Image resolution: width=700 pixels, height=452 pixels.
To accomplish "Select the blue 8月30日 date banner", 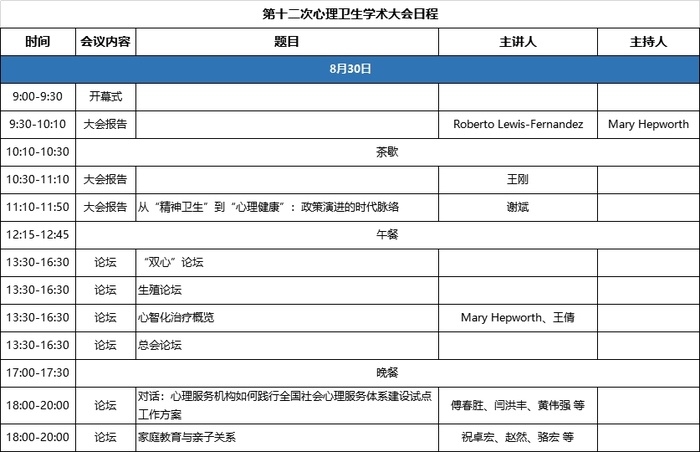I will pos(350,69).
